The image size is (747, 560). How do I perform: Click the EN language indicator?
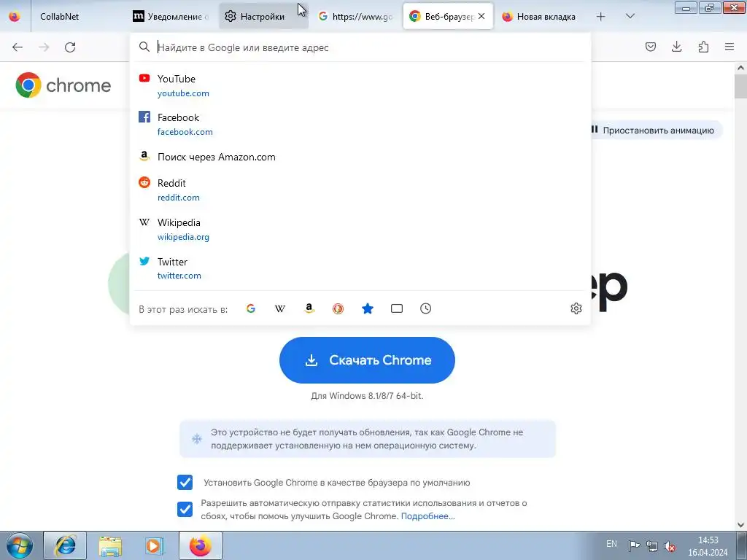click(x=612, y=544)
